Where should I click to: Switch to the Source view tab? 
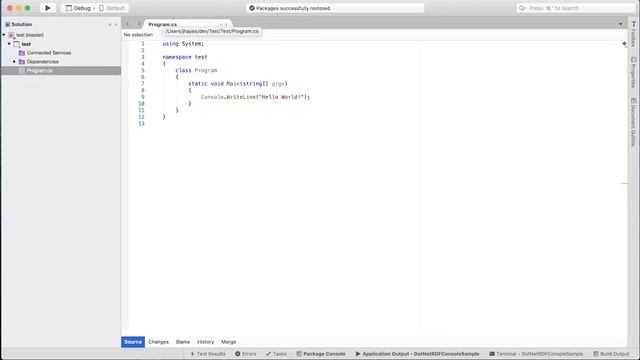click(x=133, y=342)
